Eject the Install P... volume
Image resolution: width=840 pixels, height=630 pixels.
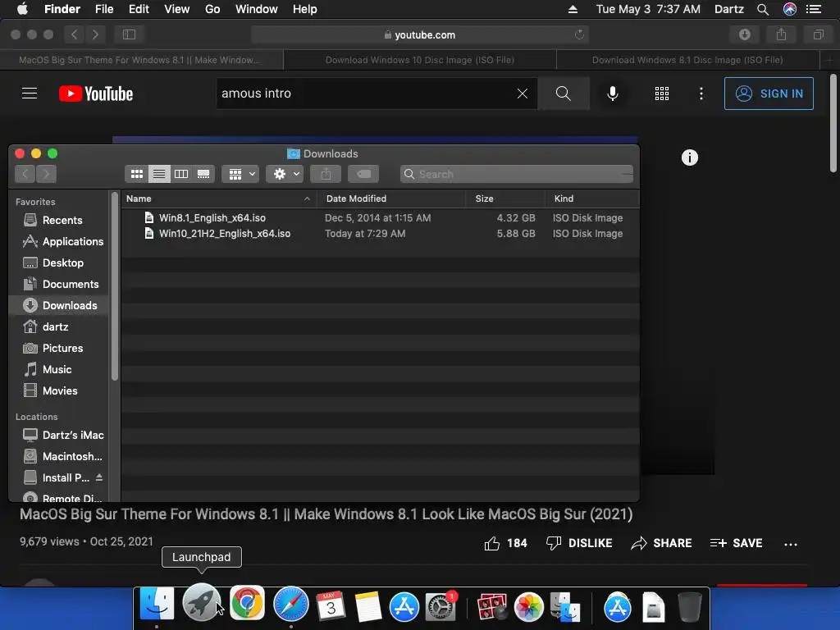[x=99, y=477]
